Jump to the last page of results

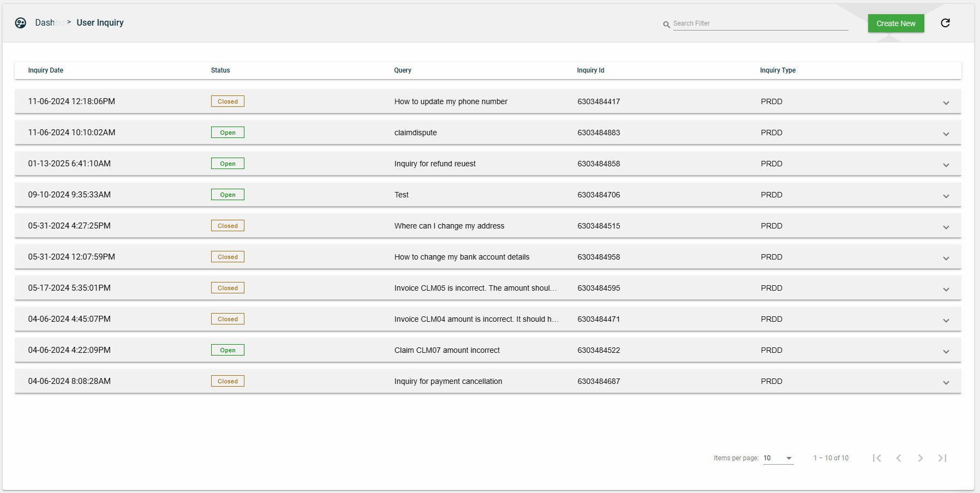[942, 458]
